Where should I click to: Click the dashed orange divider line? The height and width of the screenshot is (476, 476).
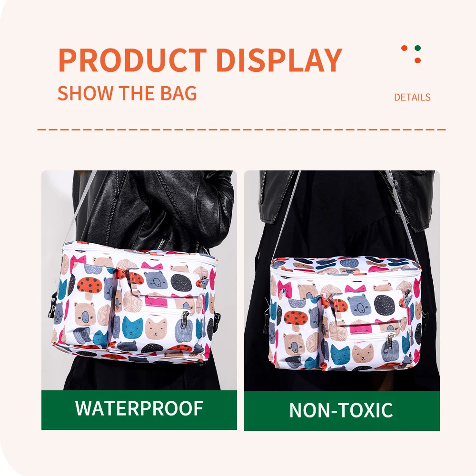[x=242, y=129]
